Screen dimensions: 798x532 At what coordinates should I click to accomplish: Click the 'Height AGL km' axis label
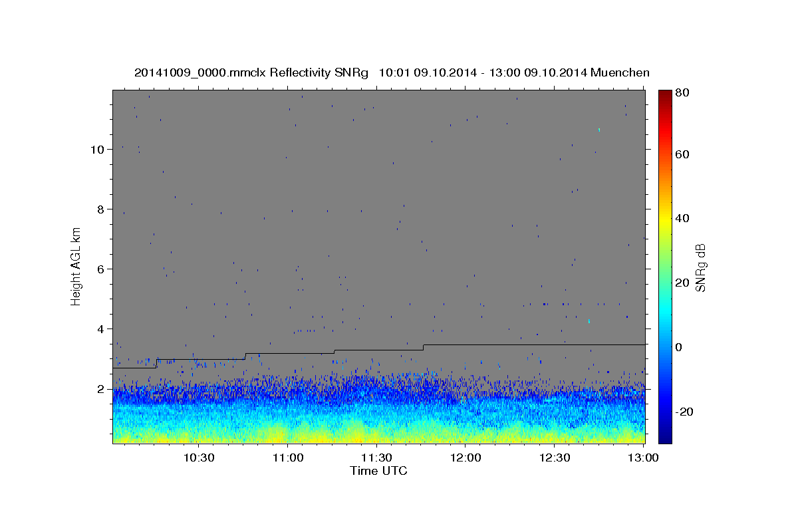pyautogui.click(x=76, y=266)
